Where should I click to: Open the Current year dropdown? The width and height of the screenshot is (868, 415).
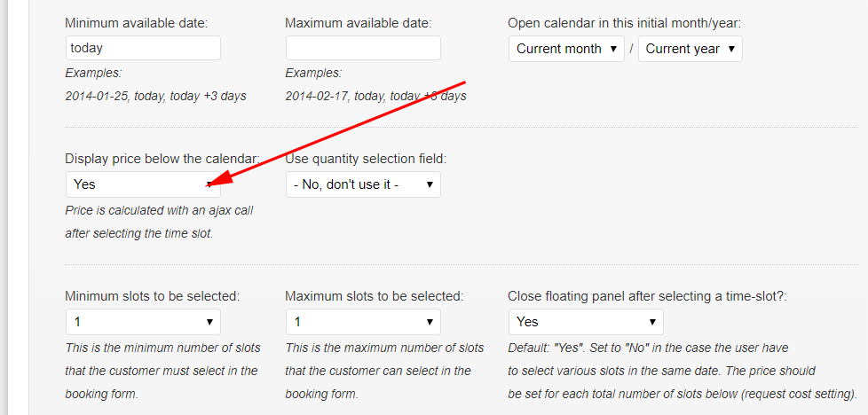pos(690,49)
